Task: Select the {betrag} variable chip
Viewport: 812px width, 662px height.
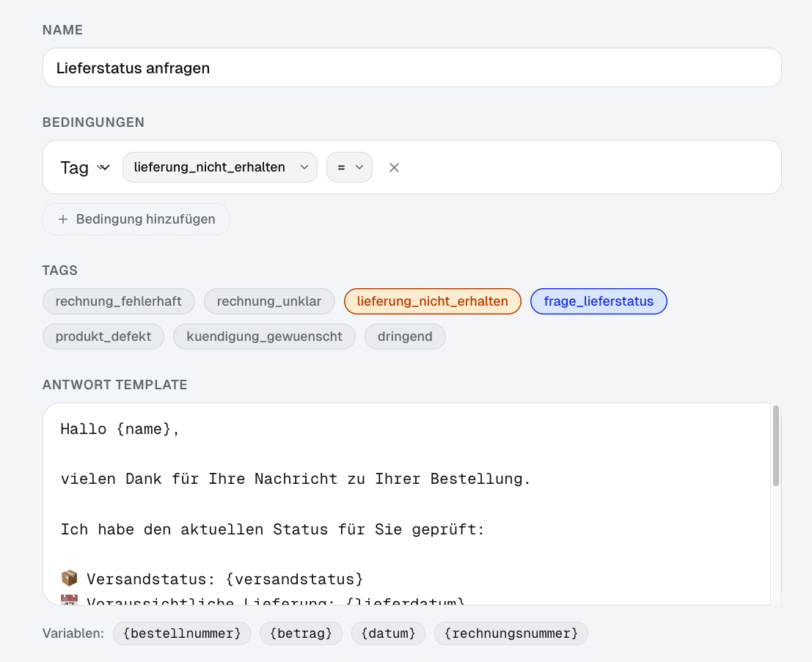Action: (x=301, y=633)
